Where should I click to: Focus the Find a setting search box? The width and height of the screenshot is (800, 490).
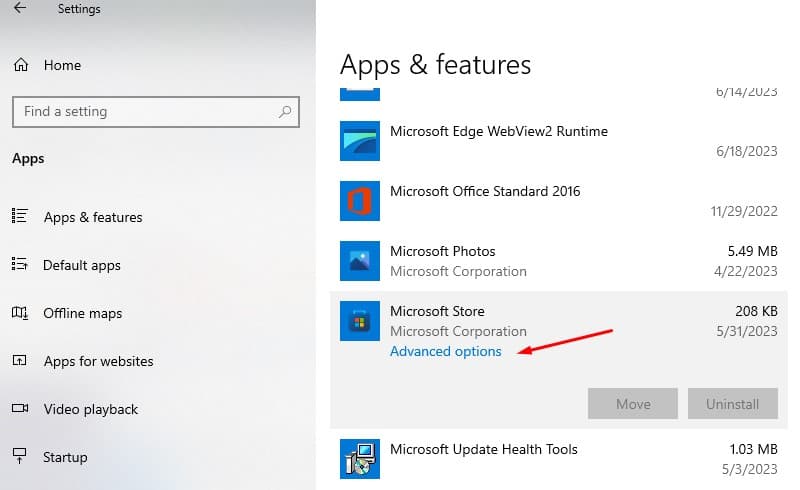(156, 112)
